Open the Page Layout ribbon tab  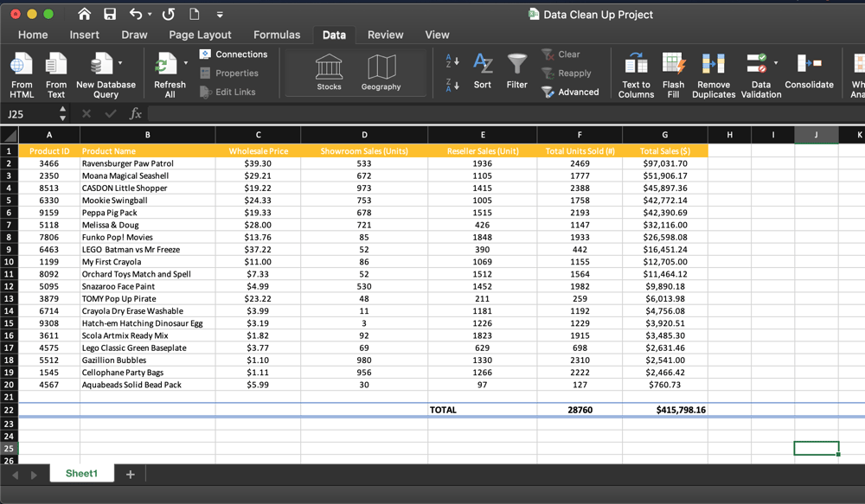tap(200, 35)
